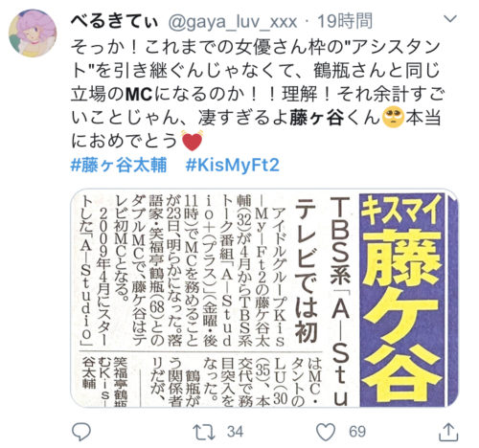The width and height of the screenshot is (479, 448).
Task: Click the red heart emoji in the tweet
Action: (192, 141)
